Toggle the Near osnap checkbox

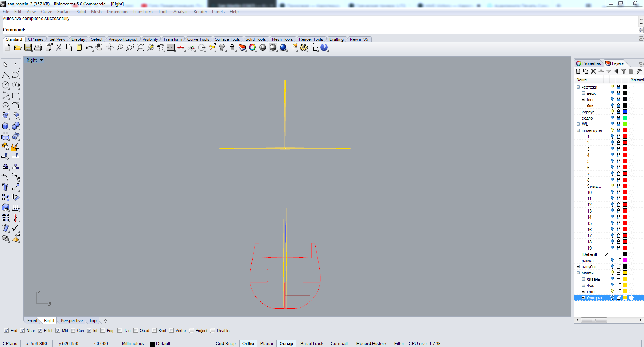click(23, 331)
